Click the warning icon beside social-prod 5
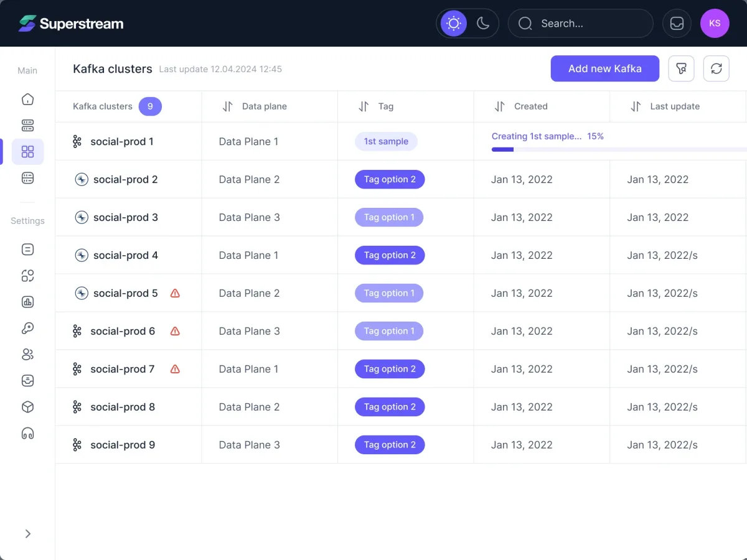Image resolution: width=747 pixels, height=560 pixels. tap(175, 293)
